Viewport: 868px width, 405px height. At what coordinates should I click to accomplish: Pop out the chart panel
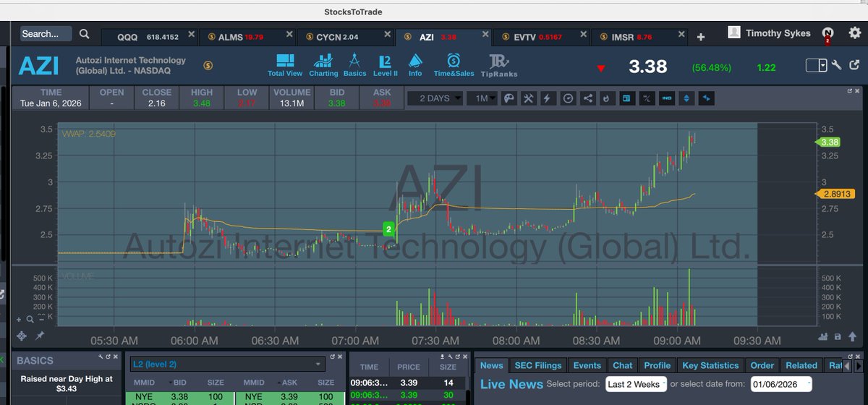[851, 91]
